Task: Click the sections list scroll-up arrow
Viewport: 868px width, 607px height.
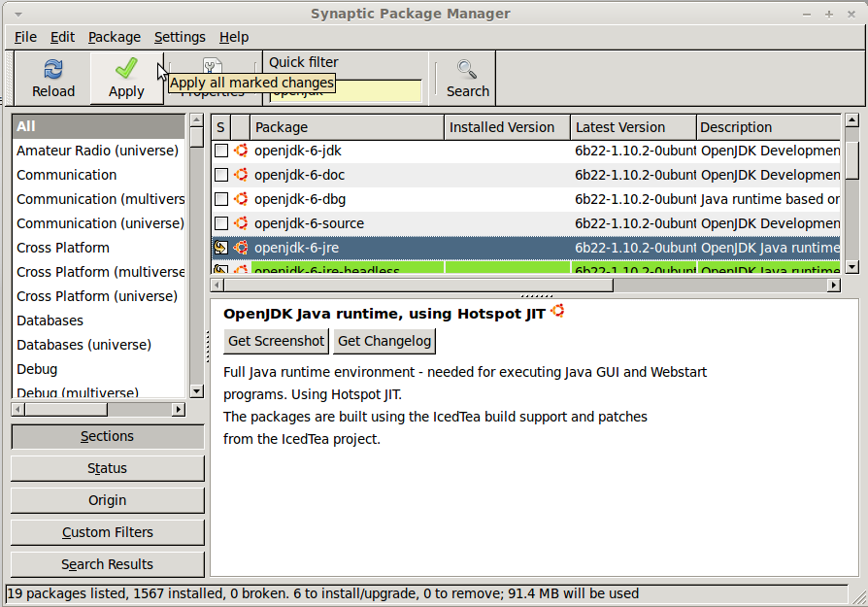Action: click(196, 119)
